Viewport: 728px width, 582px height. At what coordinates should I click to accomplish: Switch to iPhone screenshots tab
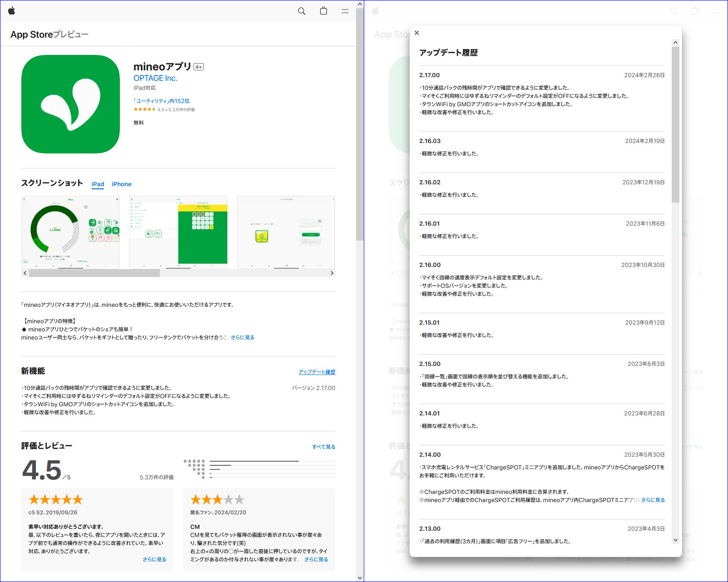click(x=121, y=184)
